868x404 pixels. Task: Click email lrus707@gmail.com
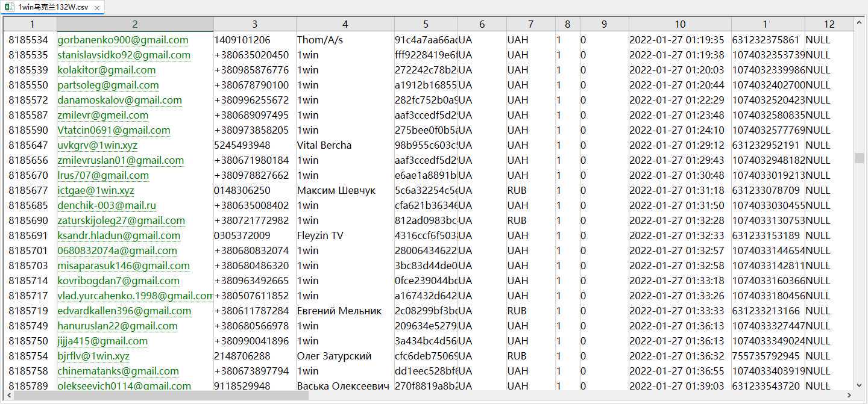click(103, 175)
